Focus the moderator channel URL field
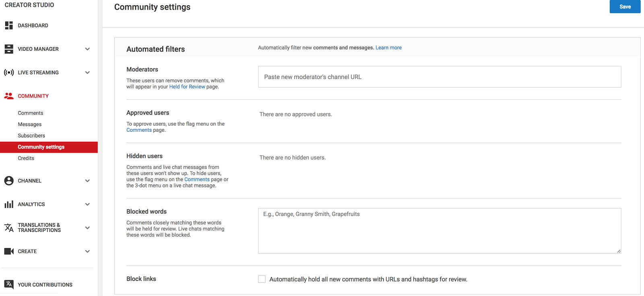This screenshot has width=644, height=296. click(440, 77)
